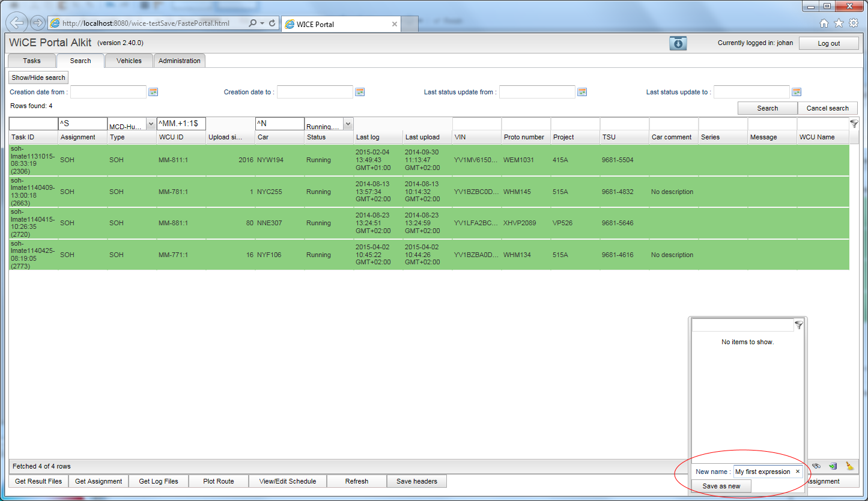The height and width of the screenshot is (501, 868).
Task: Click the download icon in portal header
Action: pos(678,43)
